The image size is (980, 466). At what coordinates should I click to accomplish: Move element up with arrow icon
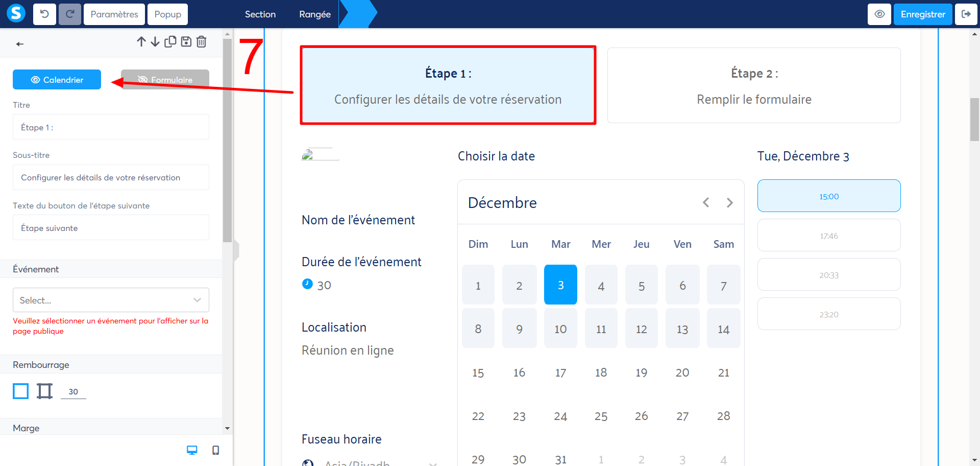point(141,42)
